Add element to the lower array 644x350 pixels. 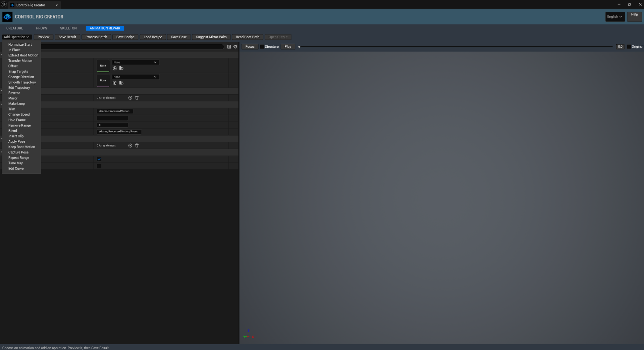pyautogui.click(x=130, y=145)
